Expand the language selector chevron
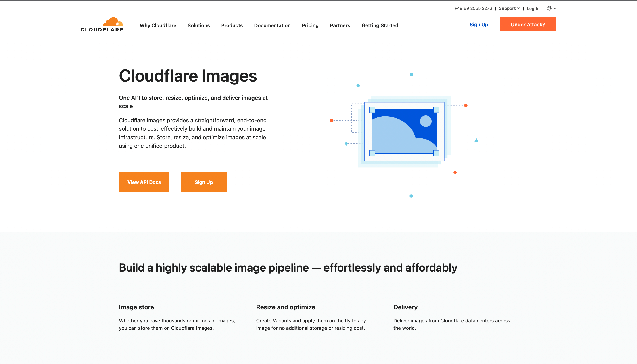This screenshot has width=637, height=364. 555,8
